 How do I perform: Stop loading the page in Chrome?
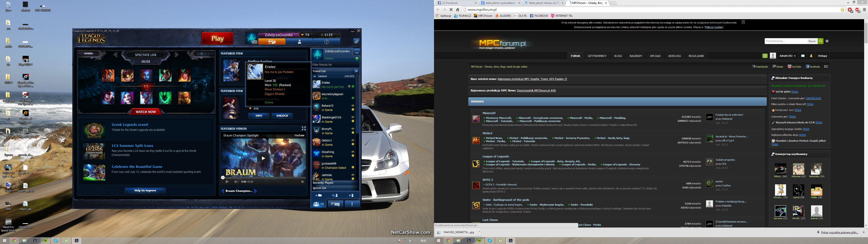pos(451,10)
